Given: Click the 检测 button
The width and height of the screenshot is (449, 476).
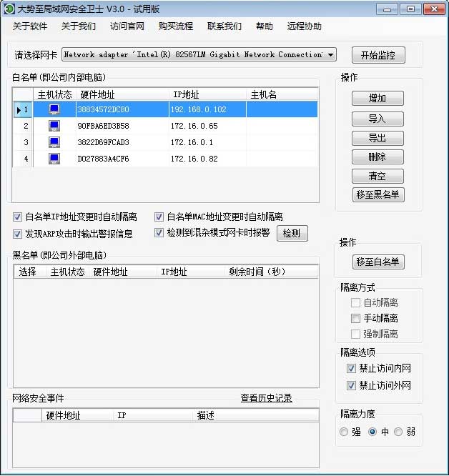Looking at the screenshot, I should 292,234.
